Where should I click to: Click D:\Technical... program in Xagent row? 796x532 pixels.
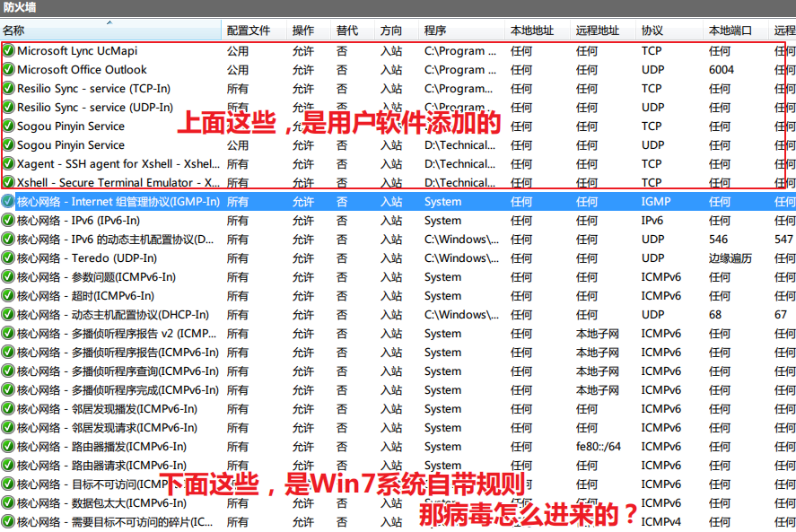click(x=460, y=164)
